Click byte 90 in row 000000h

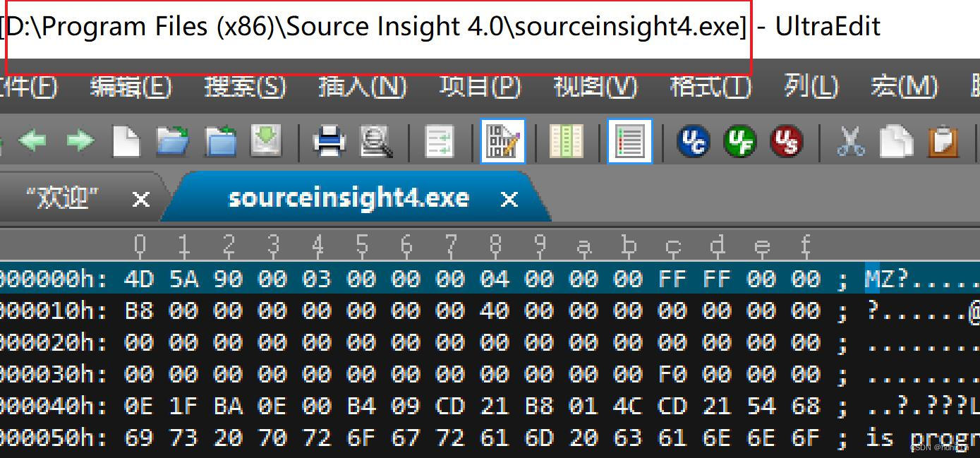[227, 279]
